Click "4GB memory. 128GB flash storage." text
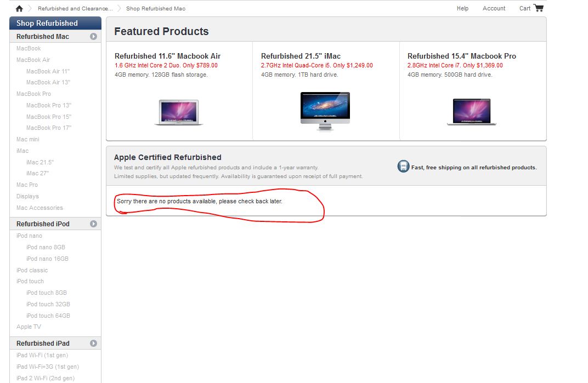Screen dimensions: 588x383 pos(161,75)
